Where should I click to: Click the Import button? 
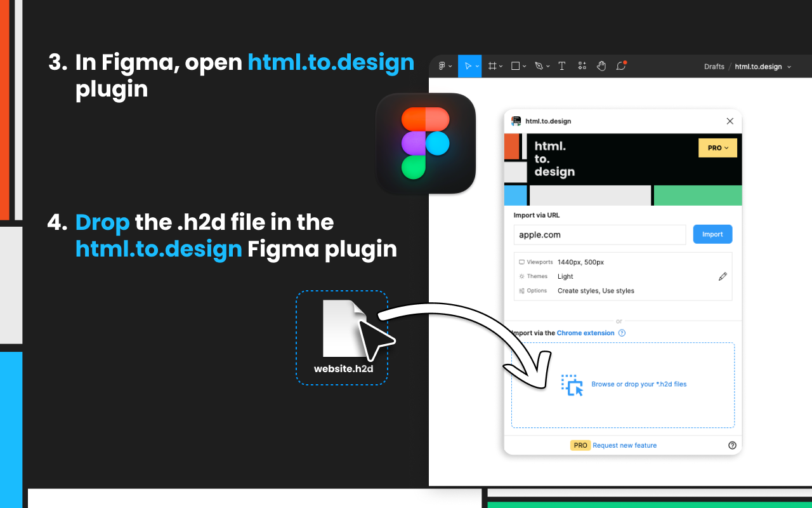pos(712,234)
